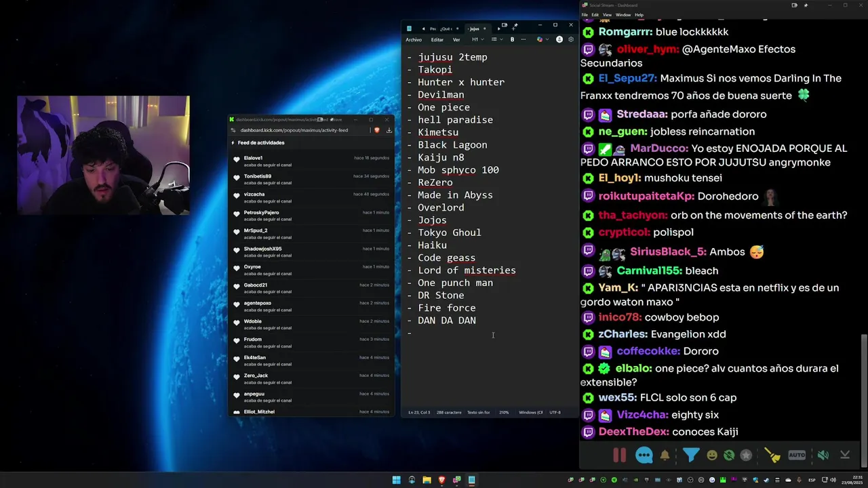Click the Brave shield icon in Kick popout
This screenshot has width=868, height=488.
[x=377, y=130]
